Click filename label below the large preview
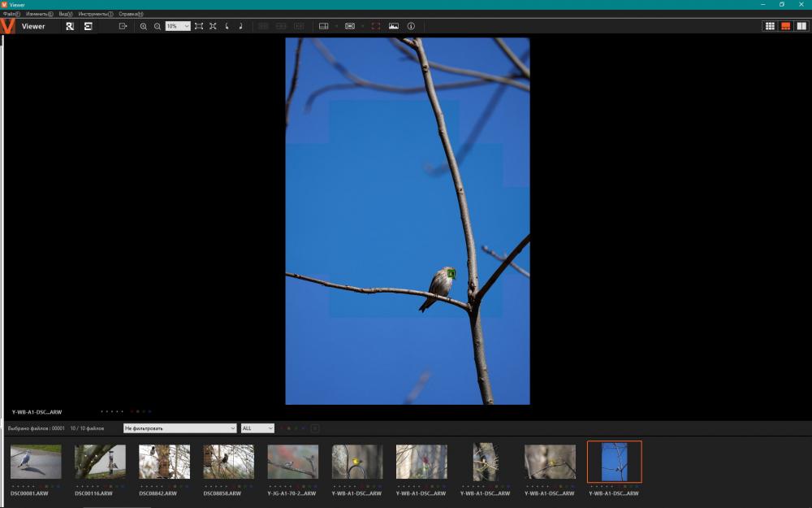The height and width of the screenshot is (508, 812). coord(37,412)
